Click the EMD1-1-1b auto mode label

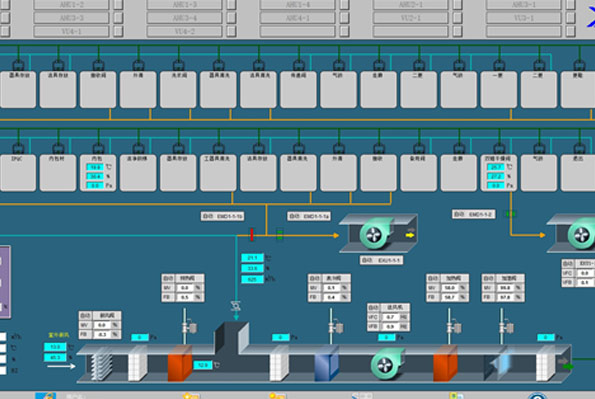[222, 216]
